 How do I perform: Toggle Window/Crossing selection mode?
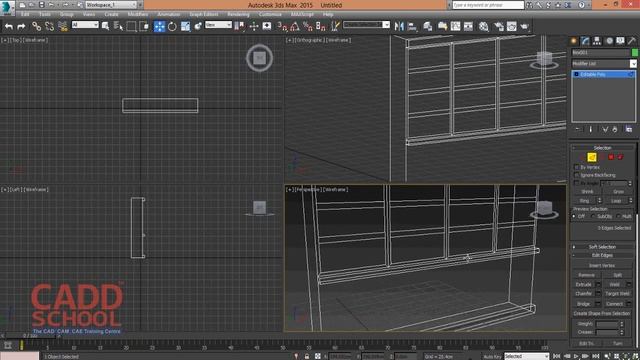coord(144,27)
